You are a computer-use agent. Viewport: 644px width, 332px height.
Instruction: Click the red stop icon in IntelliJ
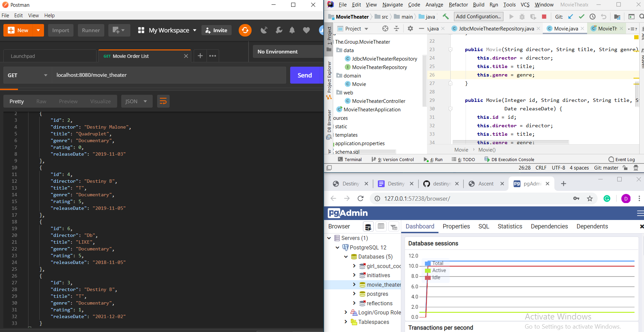[544, 17]
